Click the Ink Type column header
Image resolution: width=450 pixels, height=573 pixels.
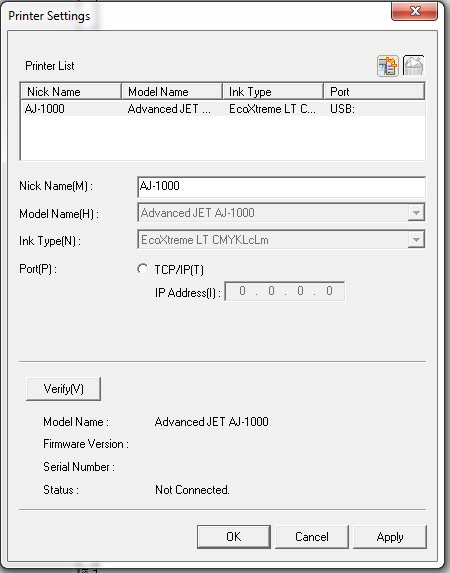click(273, 91)
